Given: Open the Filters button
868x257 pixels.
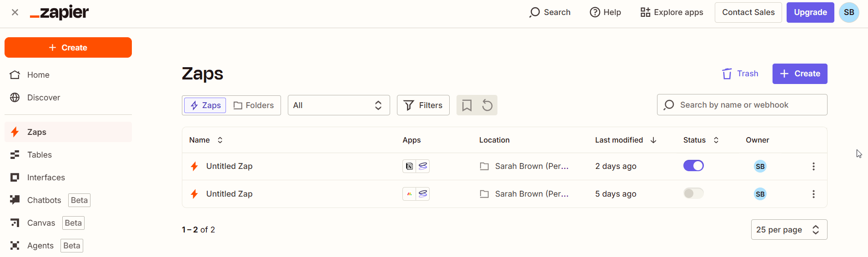Looking at the screenshot, I should tap(423, 105).
